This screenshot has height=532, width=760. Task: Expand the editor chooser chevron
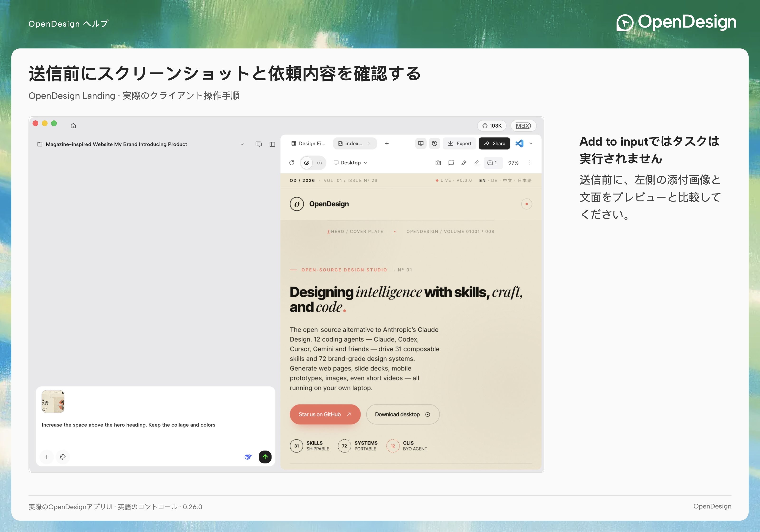531,144
